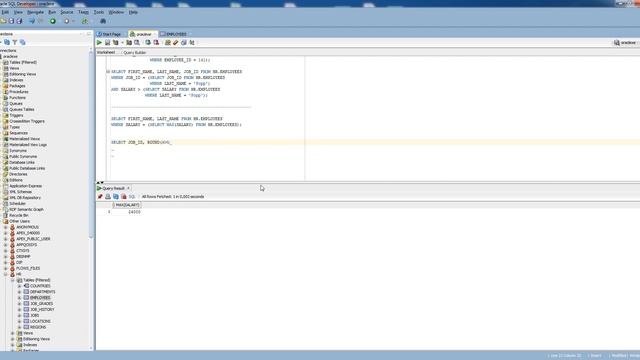
Task: Expand the ANONYMOUS user node
Action: click(x=6, y=227)
